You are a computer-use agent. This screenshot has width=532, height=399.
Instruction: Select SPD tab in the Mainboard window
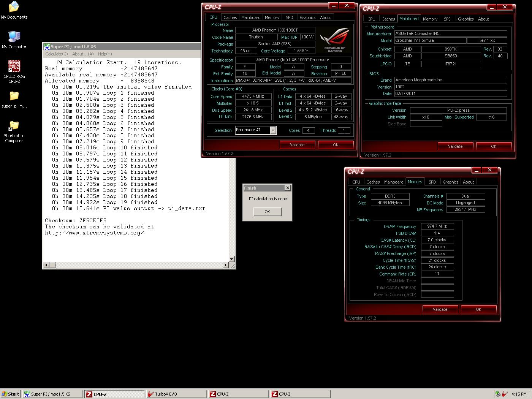448,19
